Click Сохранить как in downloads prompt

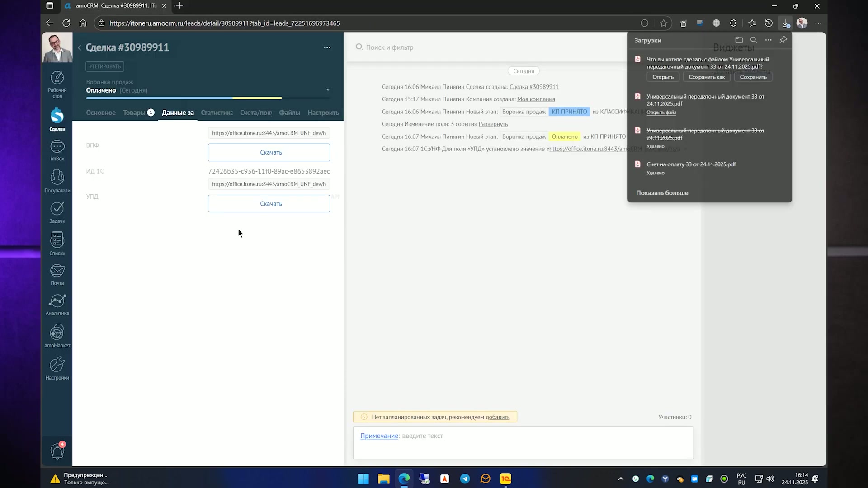[707, 77]
